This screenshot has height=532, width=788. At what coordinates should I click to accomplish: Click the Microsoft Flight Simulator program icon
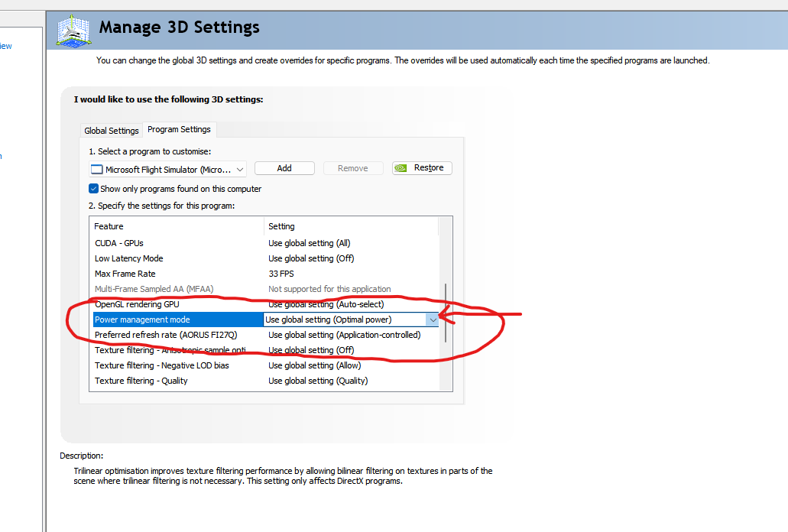click(96, 170)
